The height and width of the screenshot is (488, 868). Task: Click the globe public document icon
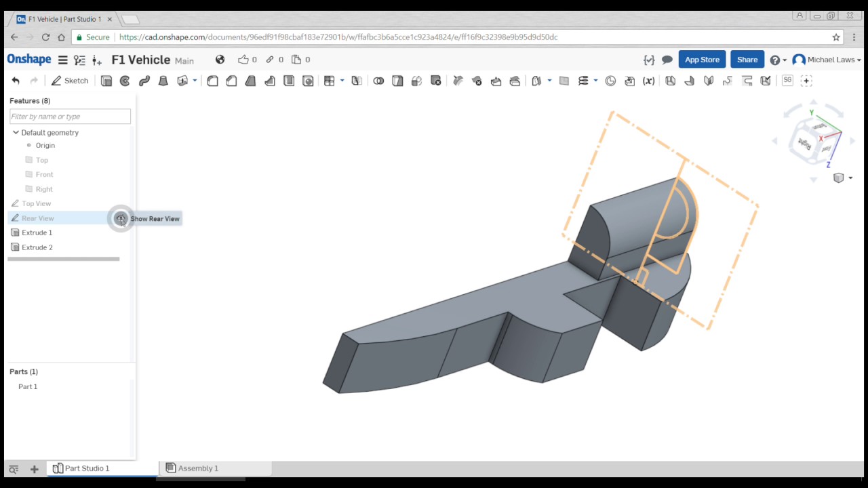click(220, 60)
